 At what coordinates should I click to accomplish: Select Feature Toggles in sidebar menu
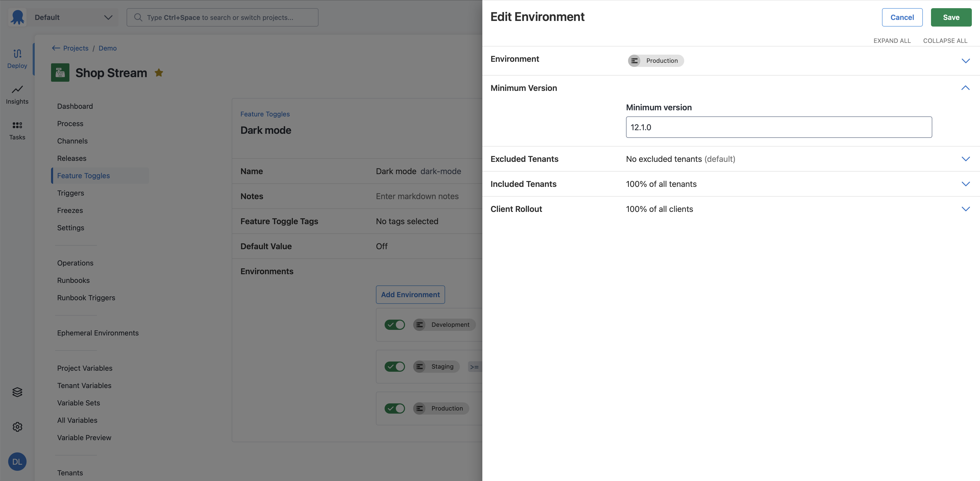coord(100,175)
